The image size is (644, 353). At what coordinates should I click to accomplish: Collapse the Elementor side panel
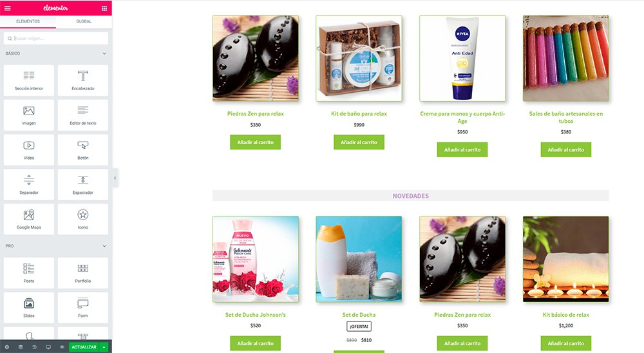[x=115, y=178]
